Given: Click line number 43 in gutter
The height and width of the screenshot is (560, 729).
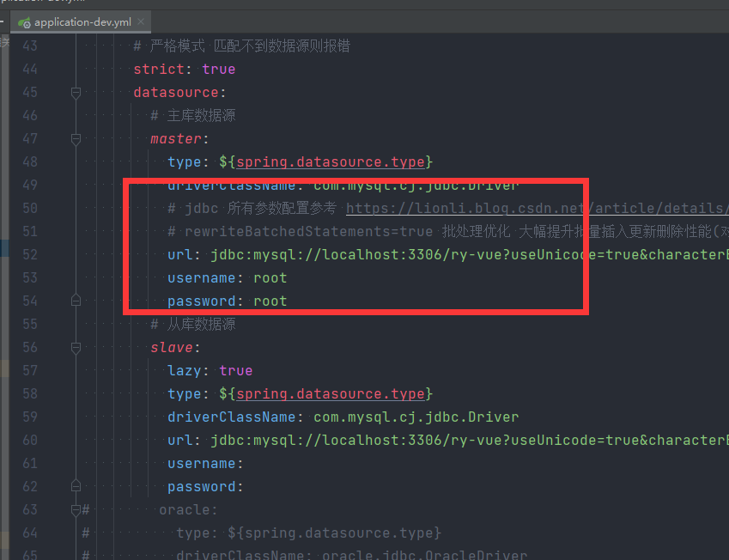Looking at the screenshot, I should 30,46.
